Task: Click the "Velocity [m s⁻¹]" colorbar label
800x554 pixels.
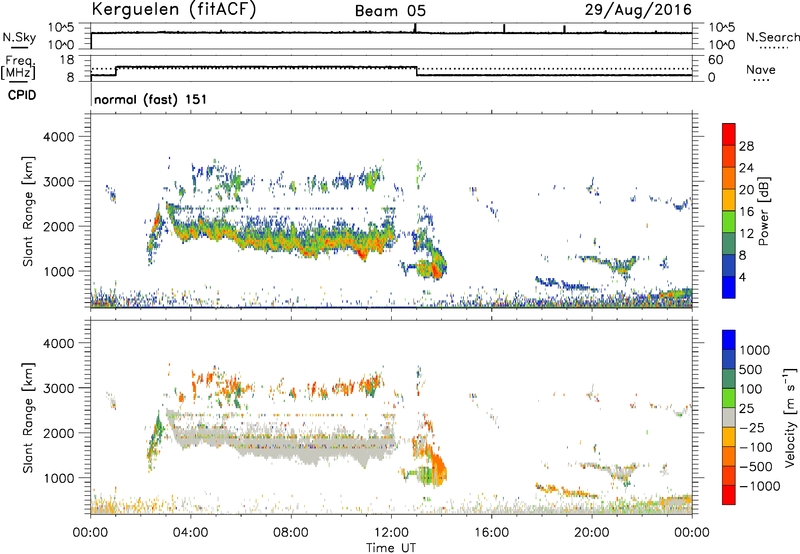Action: (790, 417)
